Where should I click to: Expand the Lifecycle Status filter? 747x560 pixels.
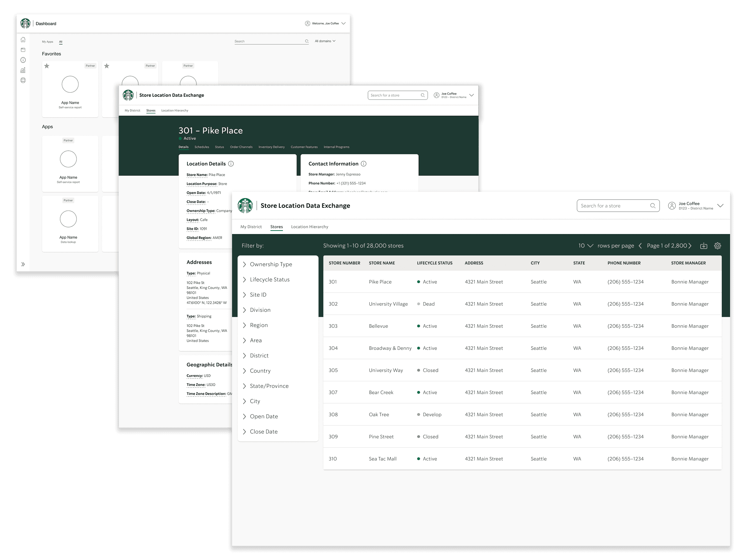(270, 279)
